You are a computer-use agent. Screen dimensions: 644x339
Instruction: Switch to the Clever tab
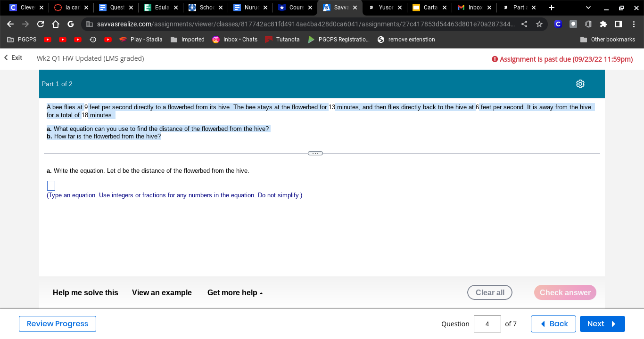coord(24,8)
